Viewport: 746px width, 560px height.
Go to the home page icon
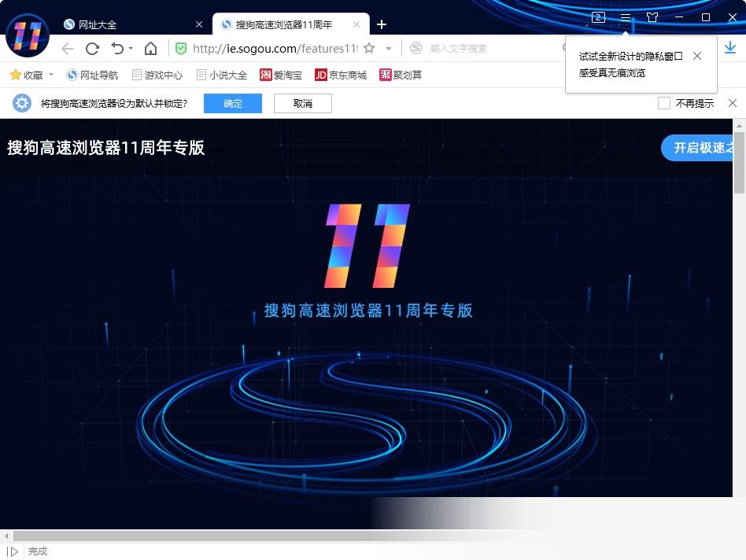click(x=150, y=48)
